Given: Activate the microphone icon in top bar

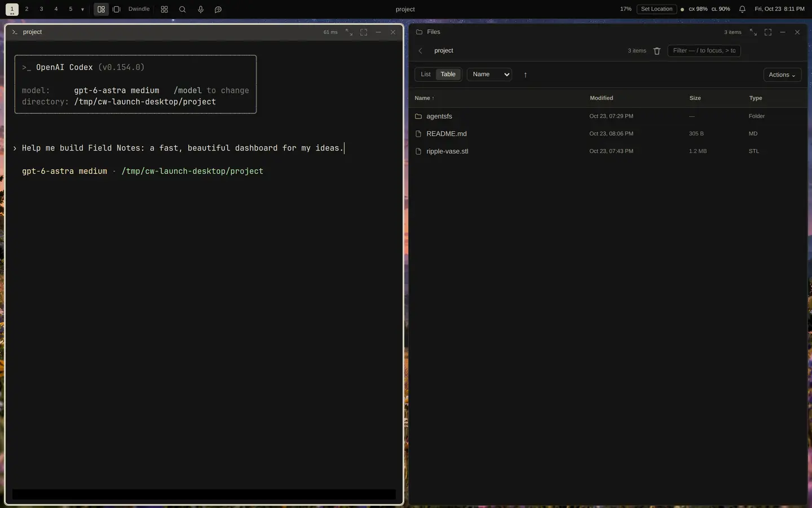Looking at the screenshot, I should [x=200, y=9].
